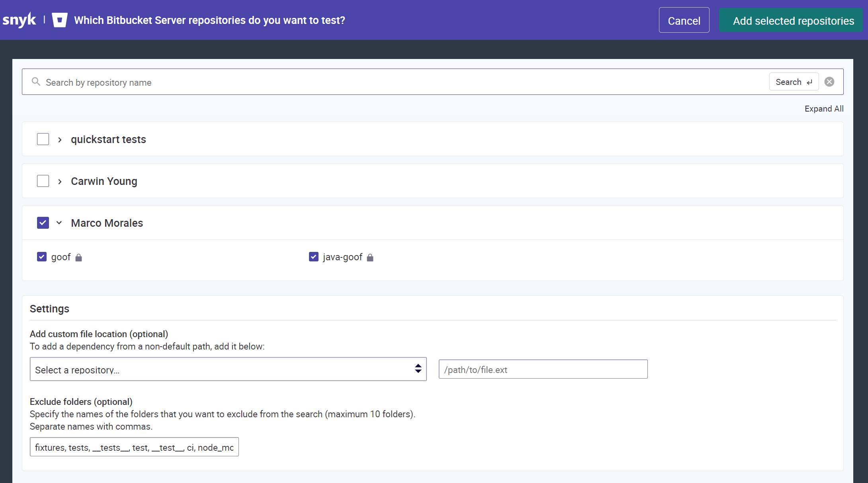Click the magnifier icon in search box
Viewport: 868px width, 483px height.
36,82
